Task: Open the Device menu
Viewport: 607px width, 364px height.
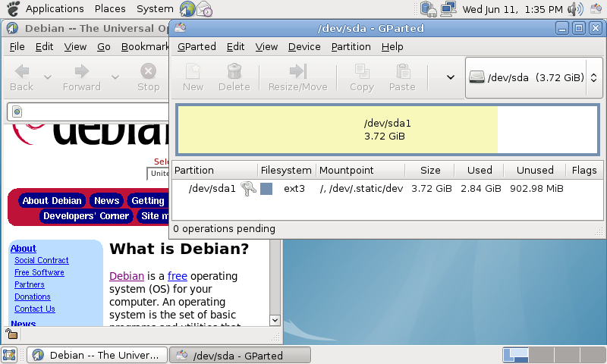Action: point(304,47)
